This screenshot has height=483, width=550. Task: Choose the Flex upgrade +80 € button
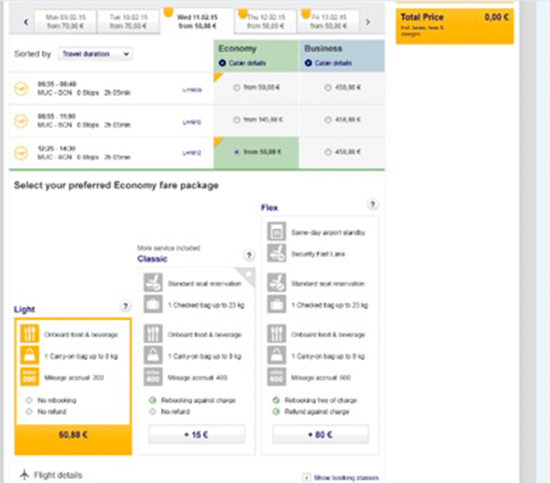point(320,435)
